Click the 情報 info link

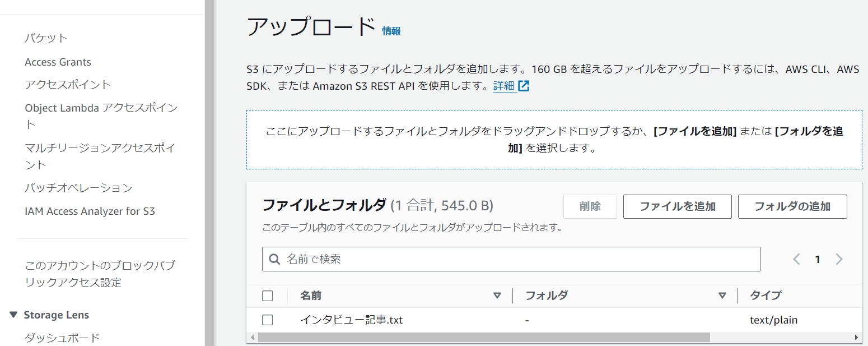click(391, 31)
